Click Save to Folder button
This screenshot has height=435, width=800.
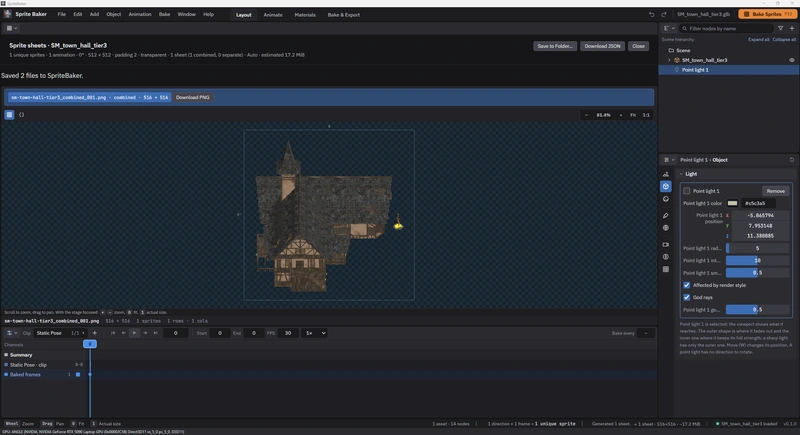[x=555, y=46]
